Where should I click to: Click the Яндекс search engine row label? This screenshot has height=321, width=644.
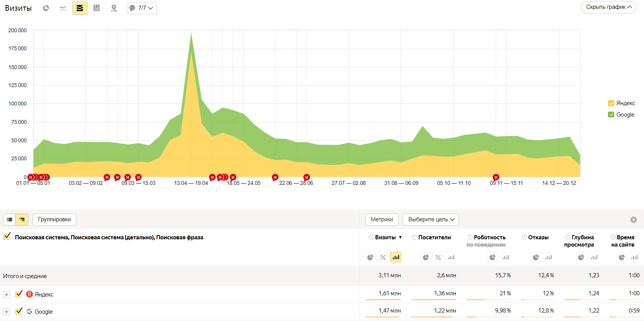(44, 295)
